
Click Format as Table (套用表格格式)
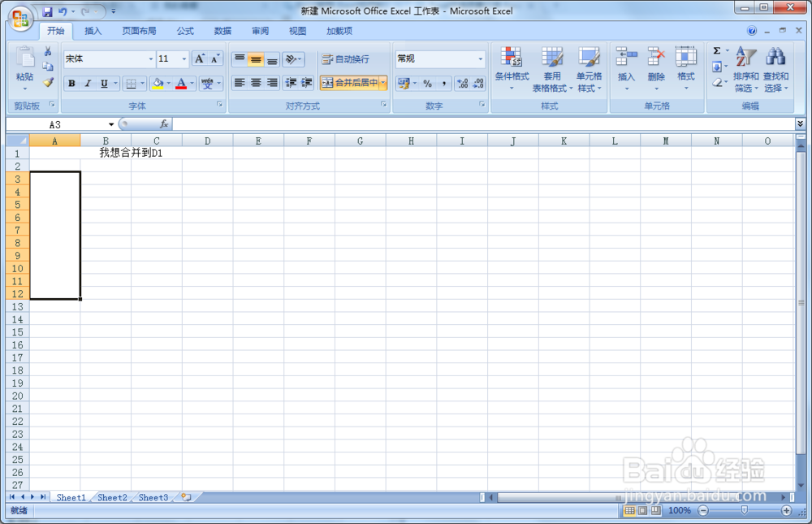pyautogui.click(x=552, y=69)
